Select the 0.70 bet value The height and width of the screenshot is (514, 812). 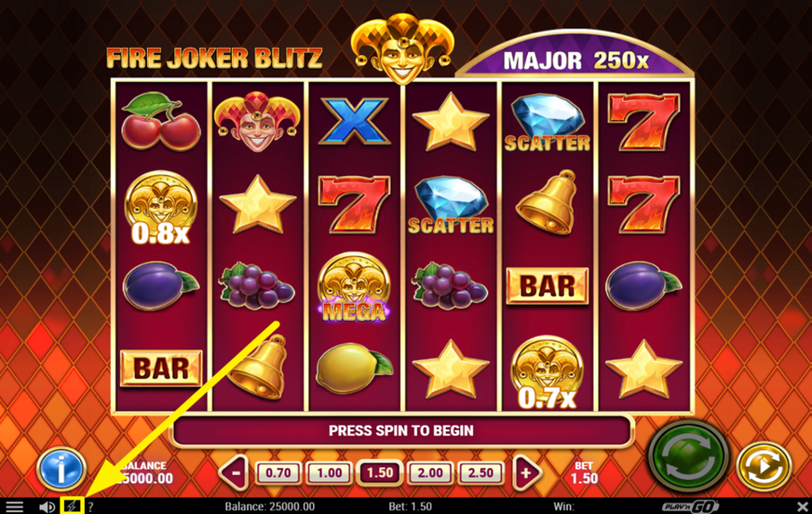point(278,473)
